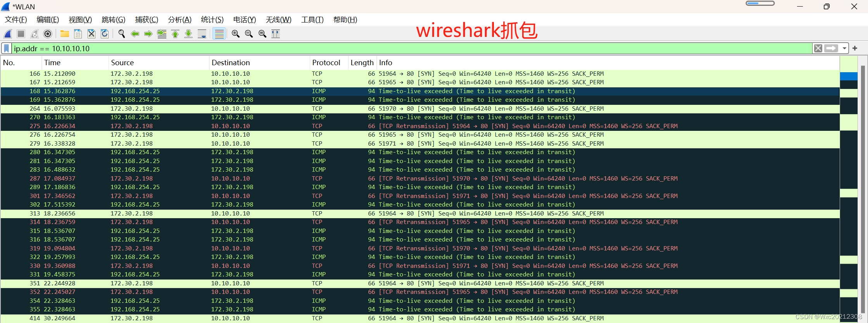Save this capture file
Image resolution: width=868 pixels, height=323 pixels.
[x=78, y=34]
